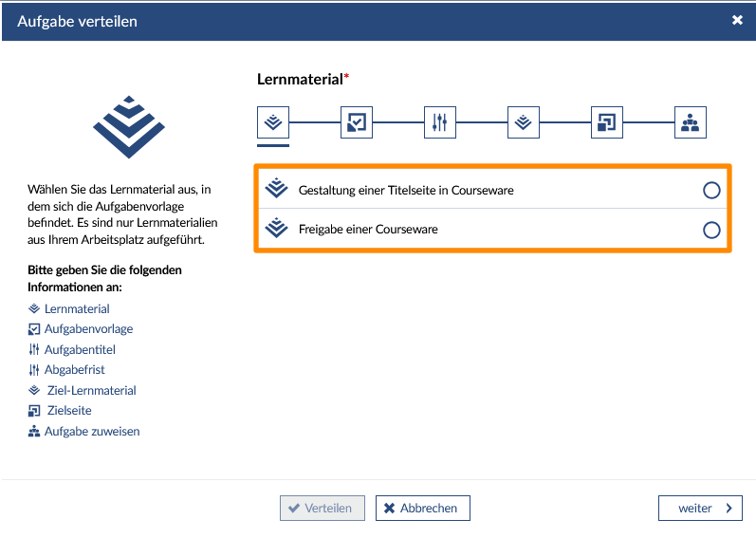
Task: Open the Aufgabe zuweisen people step icon
Action: 691,121
